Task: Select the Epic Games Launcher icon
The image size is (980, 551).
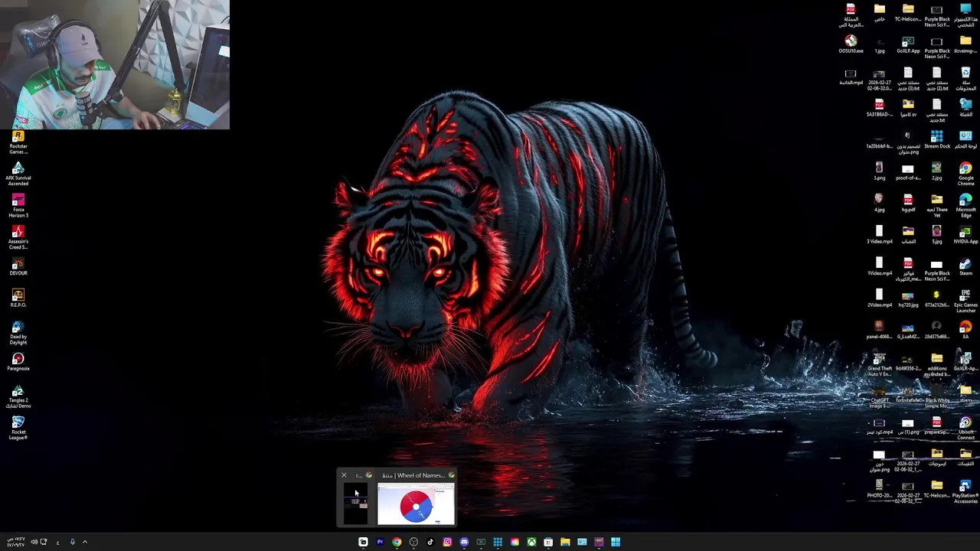Action: click(x=965, y=302)
